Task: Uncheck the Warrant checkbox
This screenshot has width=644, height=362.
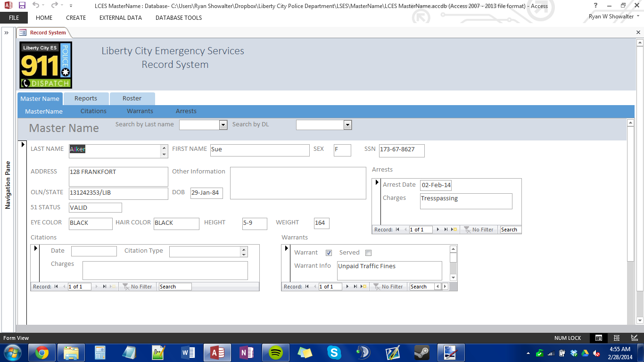Action: click(329, 253)
